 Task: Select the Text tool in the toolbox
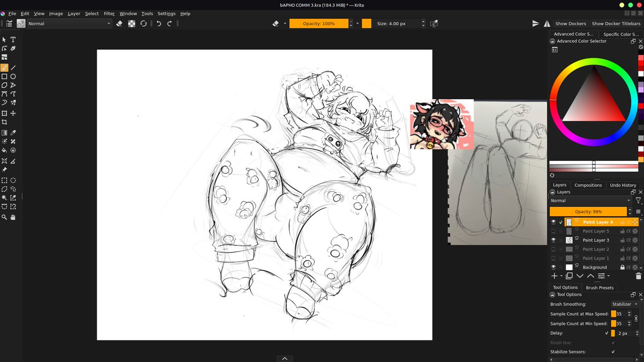pos(13,40)
